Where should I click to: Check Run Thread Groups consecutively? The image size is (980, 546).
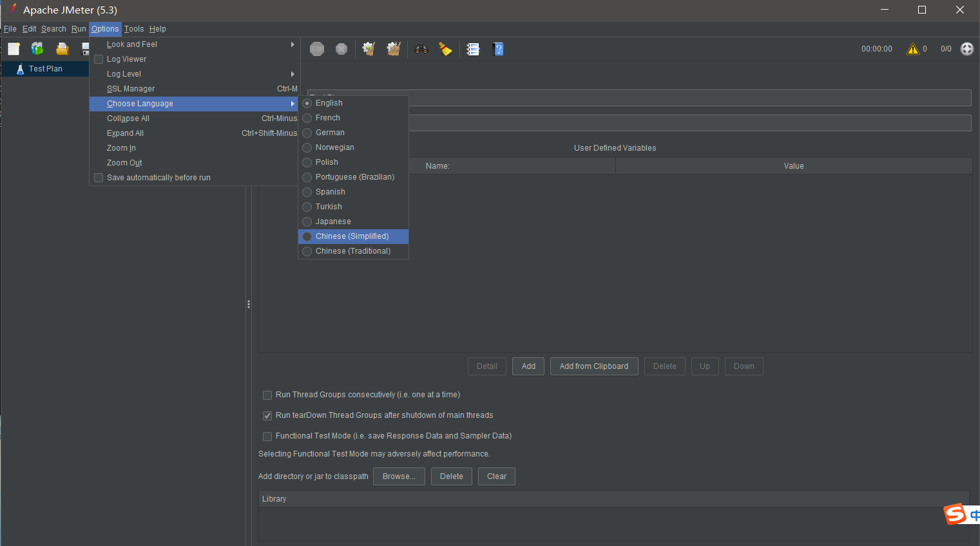267,395
